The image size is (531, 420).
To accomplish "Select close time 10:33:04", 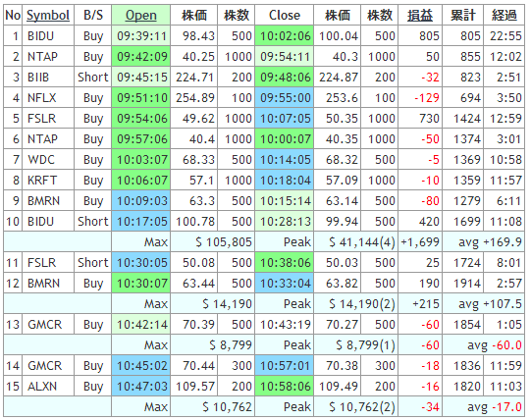I will tap(285, 284).
